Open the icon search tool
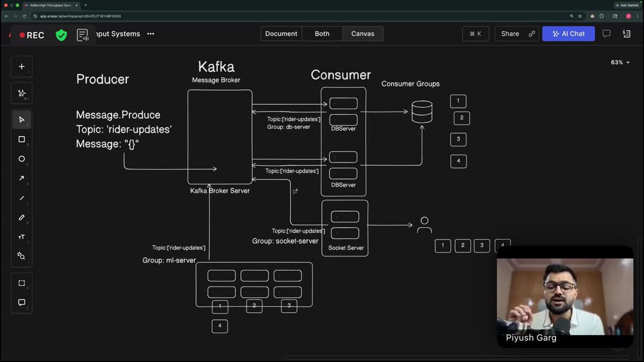644x362 pixels. 21,256
